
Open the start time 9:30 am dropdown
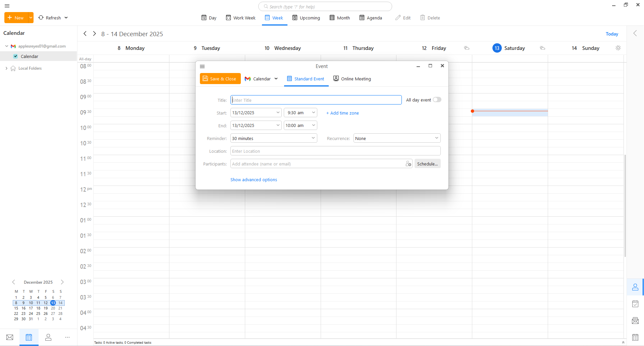tap(300, 113)
